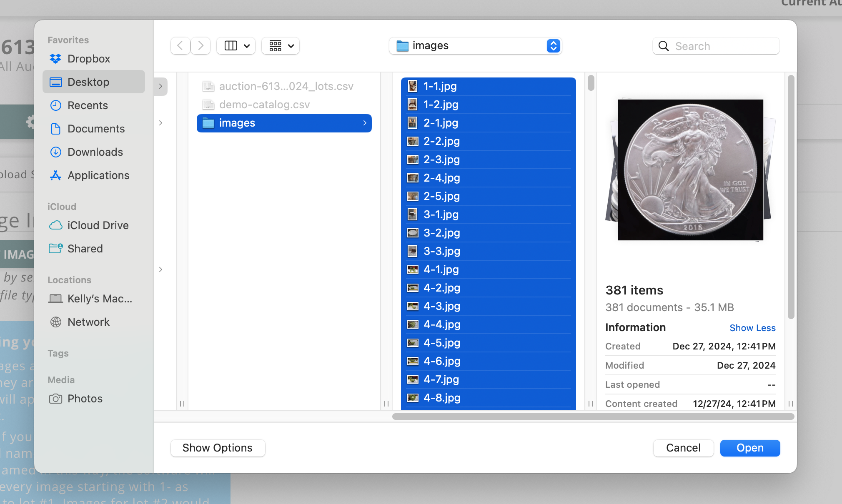Expand Desktop using its disclosure chevron
Screen dimensions: 842x504
pyautogui.click(x=160, y=86)
